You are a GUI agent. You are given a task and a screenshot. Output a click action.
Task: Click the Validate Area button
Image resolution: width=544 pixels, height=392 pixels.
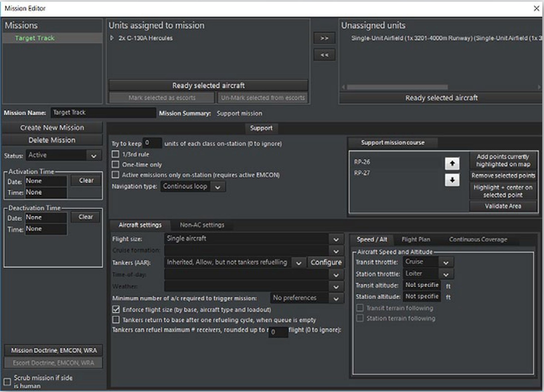coord(503,206)
